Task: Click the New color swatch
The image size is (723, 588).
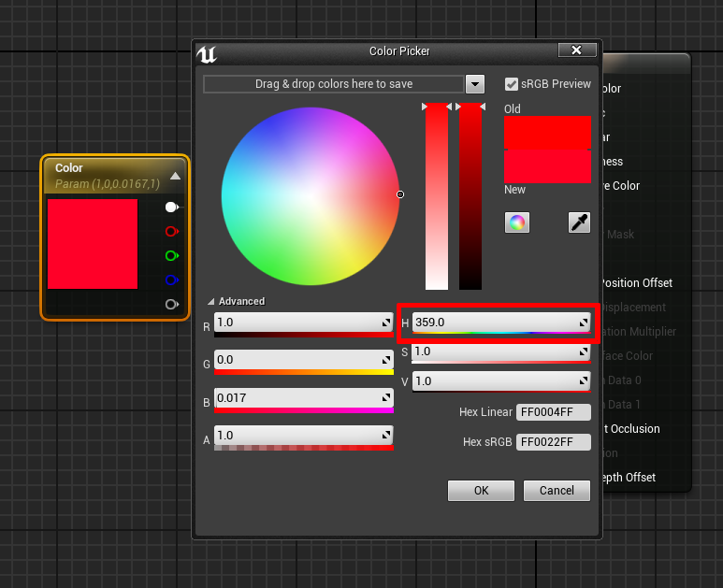Action: click(x=547, y=166)
